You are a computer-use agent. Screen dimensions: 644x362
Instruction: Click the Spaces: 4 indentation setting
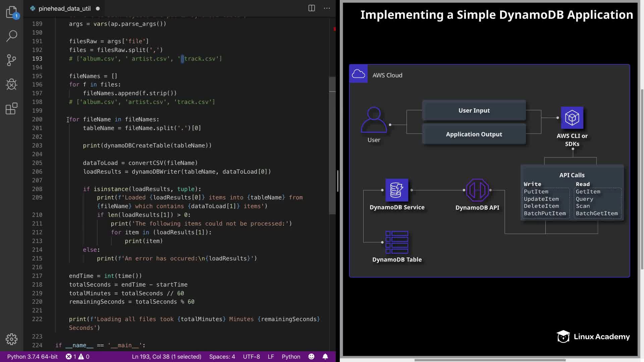222,357
